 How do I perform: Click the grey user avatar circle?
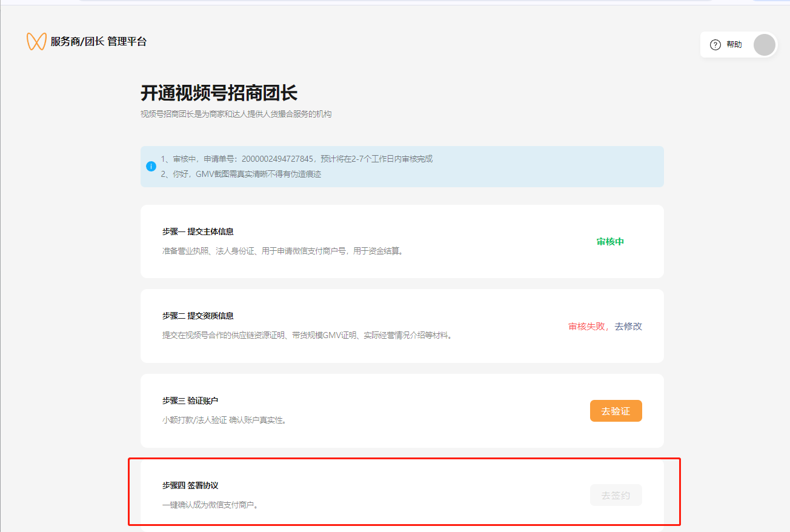point(765,45)
